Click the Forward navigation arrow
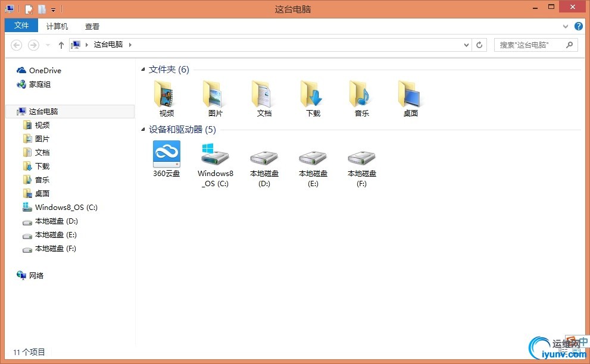The image size is (590, 364). [x=33, y=45]
